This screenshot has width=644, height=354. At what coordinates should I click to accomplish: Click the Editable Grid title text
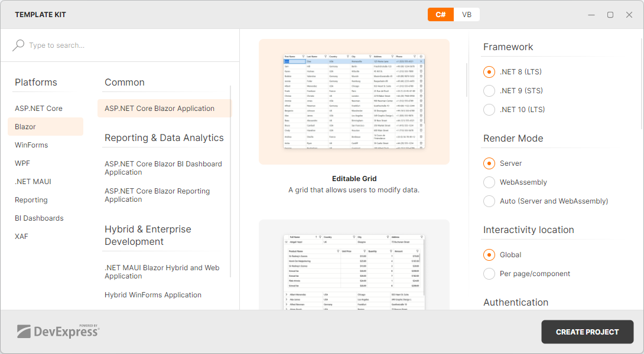(x=354, y=178)
